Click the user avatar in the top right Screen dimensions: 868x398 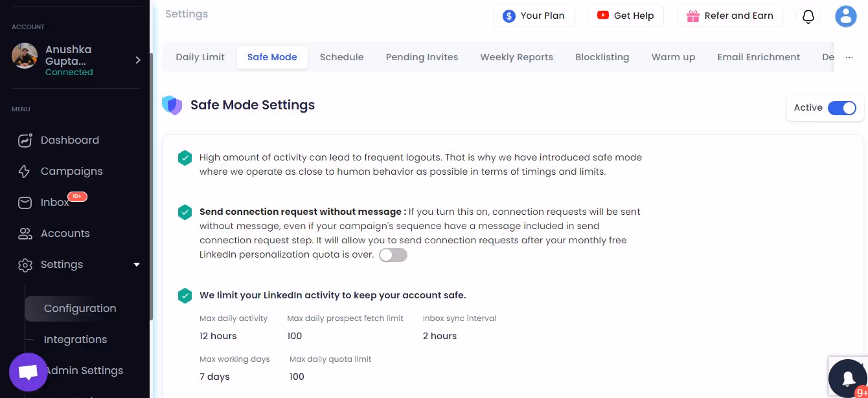point(846,16)
